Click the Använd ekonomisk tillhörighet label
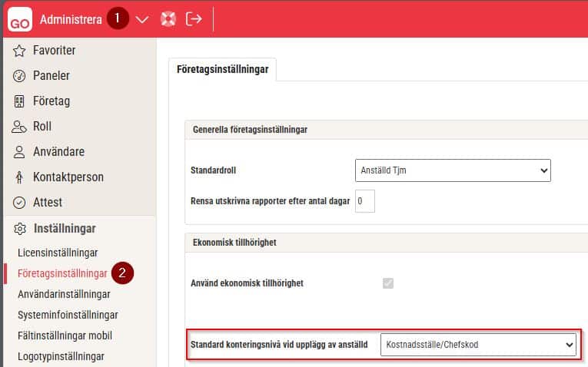Screen dimensions: 588x367 [x=247, y=283]
